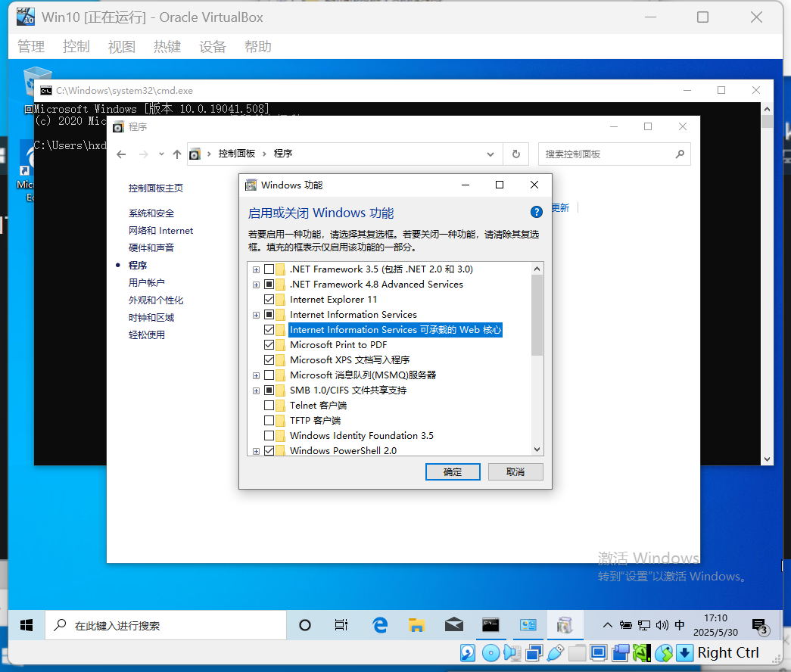The height and width of the screenshot is (672, 791).
Task: Click the VirtualBox hard disk status icon
Action: pos(468,653)
